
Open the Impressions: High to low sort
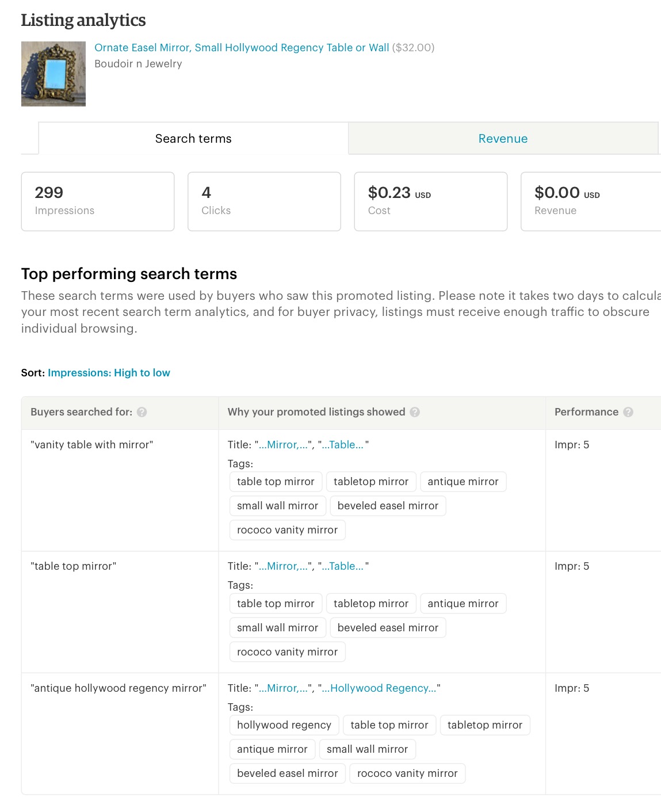coord(109,373)
